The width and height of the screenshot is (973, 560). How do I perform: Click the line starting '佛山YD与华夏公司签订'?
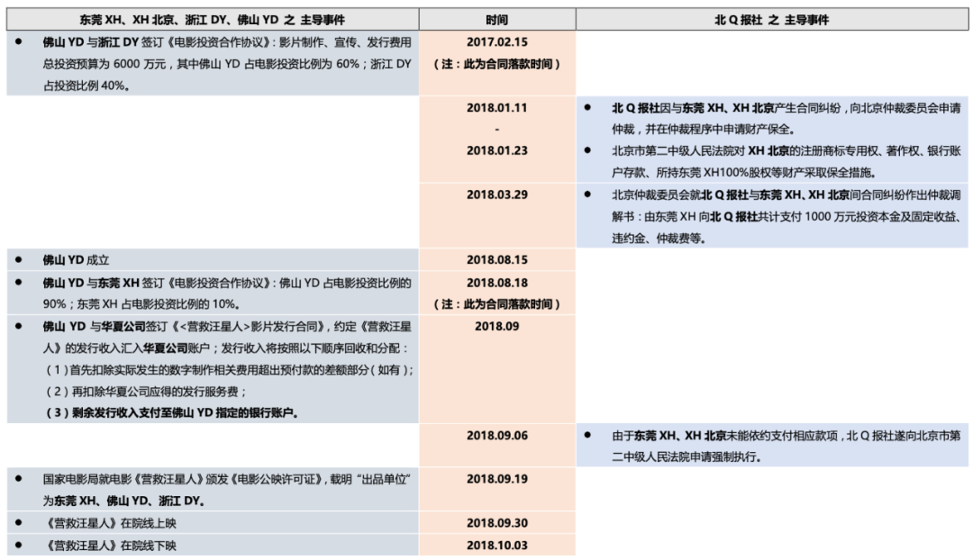tap(226, 326)
